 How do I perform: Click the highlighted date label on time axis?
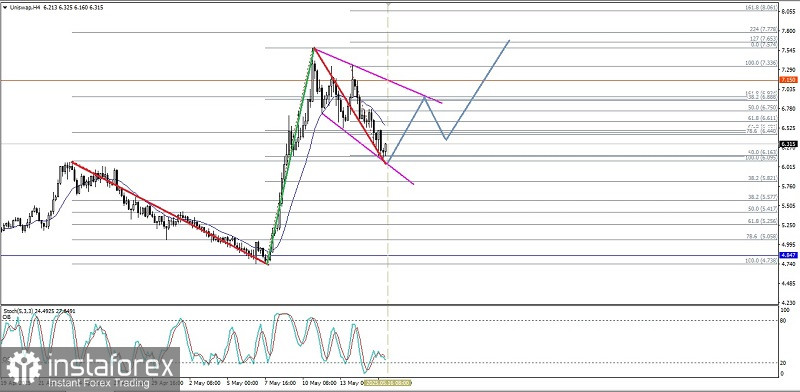coord(387,382)
